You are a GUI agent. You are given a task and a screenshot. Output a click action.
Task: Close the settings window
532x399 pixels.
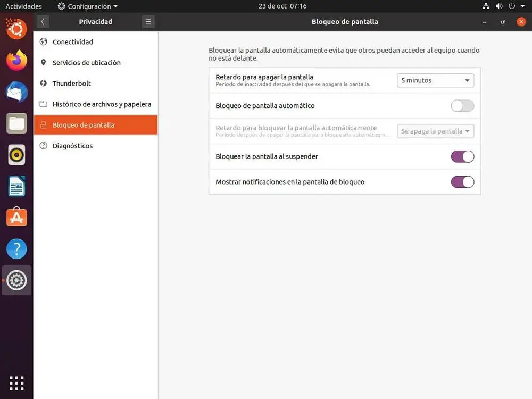(521, 22)
